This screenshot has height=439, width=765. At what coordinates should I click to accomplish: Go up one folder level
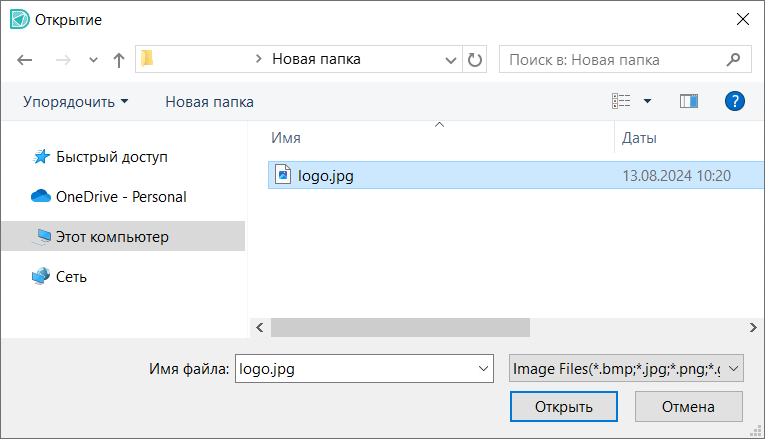point(119,60)
